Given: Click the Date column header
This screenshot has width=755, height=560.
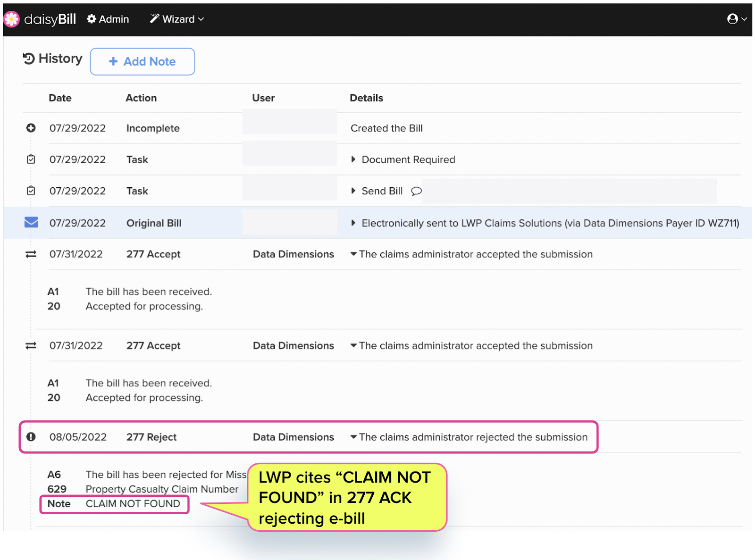Looking at the screenshot, I should [x=60, y=98].
